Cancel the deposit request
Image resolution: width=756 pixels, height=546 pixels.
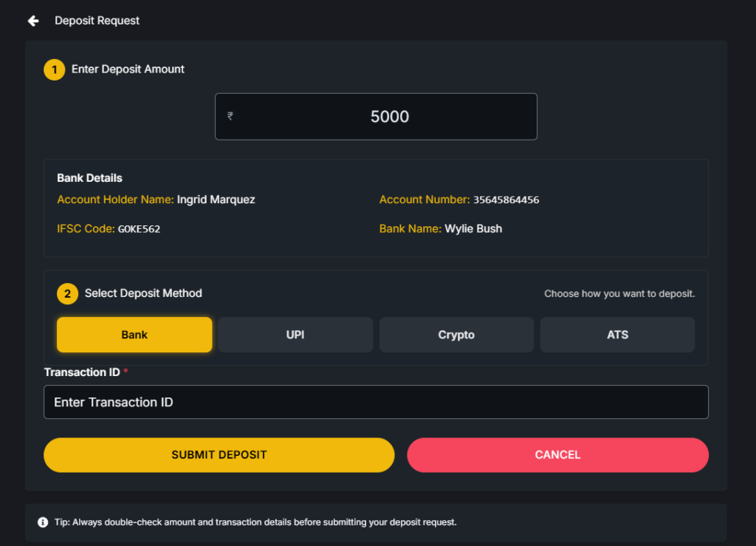[x=557, y=454]
